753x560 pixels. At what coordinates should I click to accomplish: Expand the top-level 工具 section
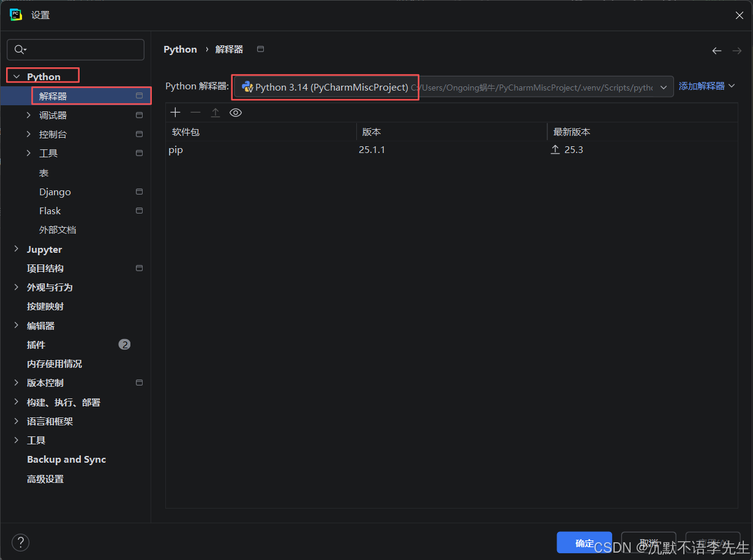[x=16, y=440]
